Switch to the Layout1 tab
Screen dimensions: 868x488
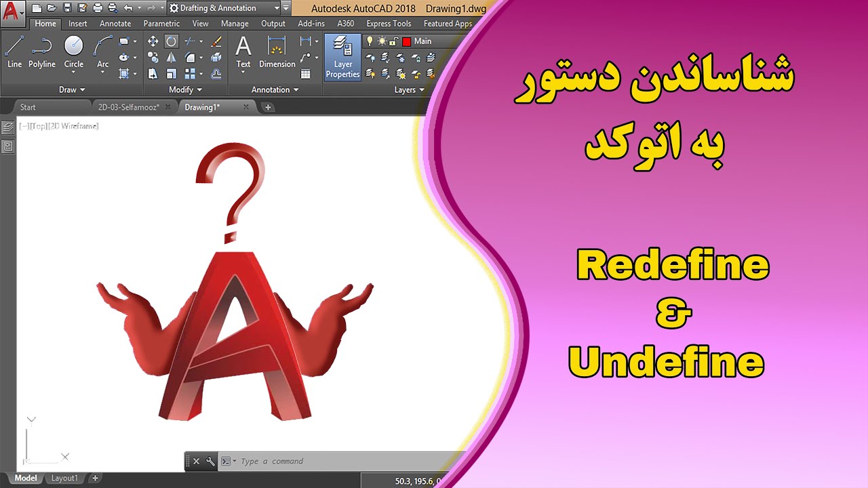point(64,478)
